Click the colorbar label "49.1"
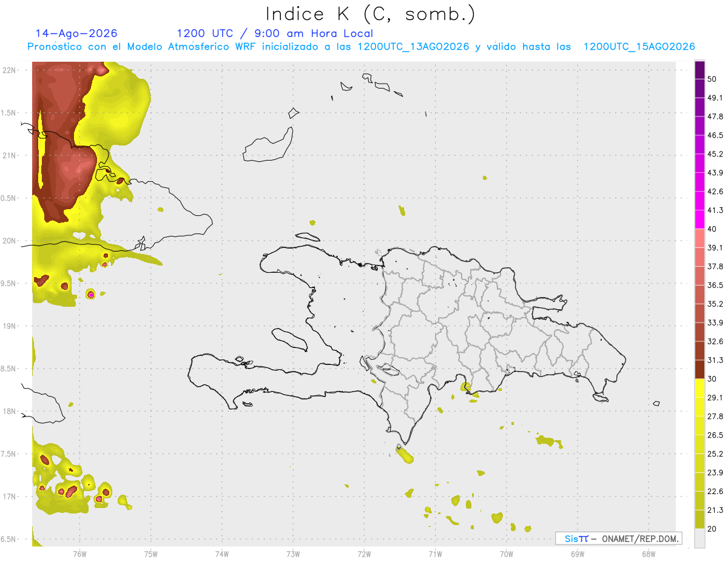The width and height of the screenshot is (728, 562). 715,98
